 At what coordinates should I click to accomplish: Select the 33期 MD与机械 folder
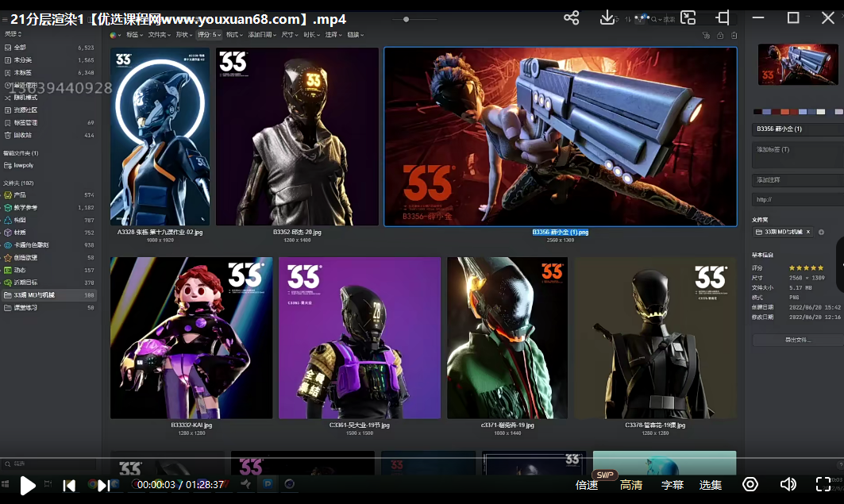tap(34, 295)
